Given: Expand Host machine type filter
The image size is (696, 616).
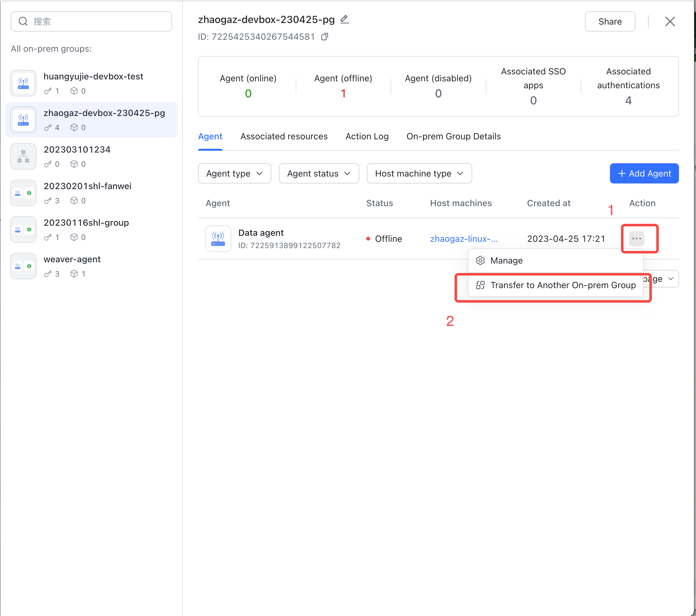Looking at the screenshot, I should coord(419,173).
